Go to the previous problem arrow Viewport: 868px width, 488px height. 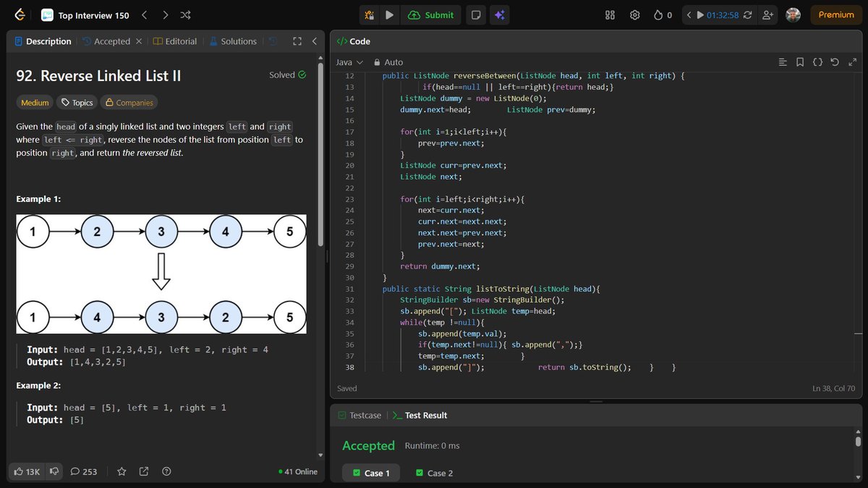click(144, 14)
